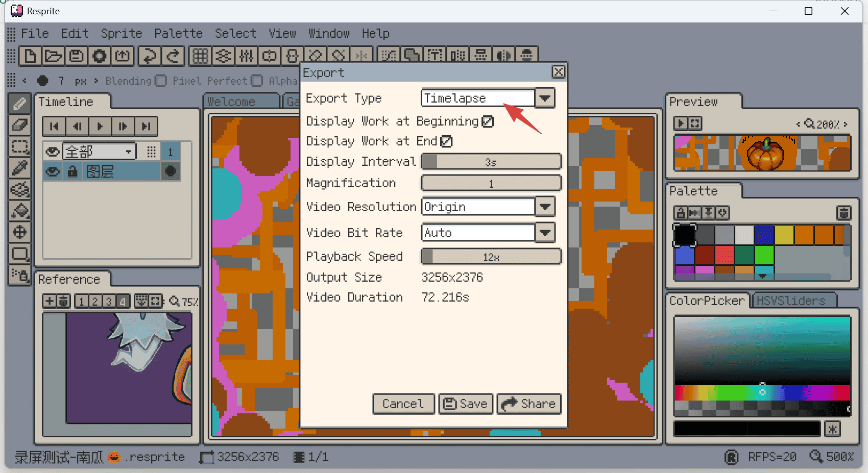Image resolution: width=868 pixels, height=473 pixels.
Task: Toggle visibility of the 图层 layer
Action: pos(52,171)
